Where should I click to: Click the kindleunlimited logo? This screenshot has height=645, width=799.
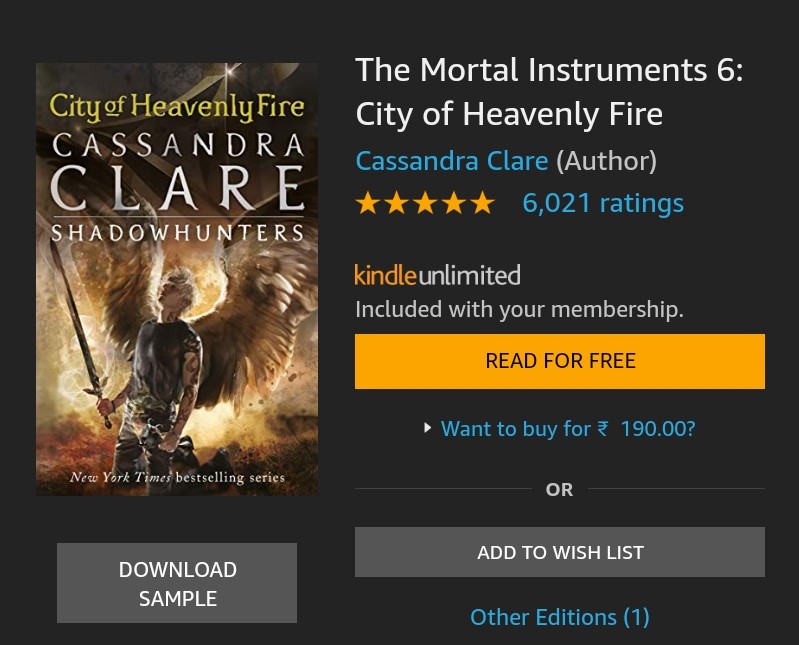point(437,275)
